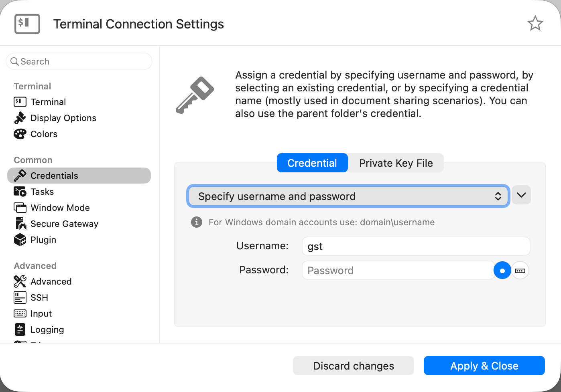Click the password generator icon button

520,271
